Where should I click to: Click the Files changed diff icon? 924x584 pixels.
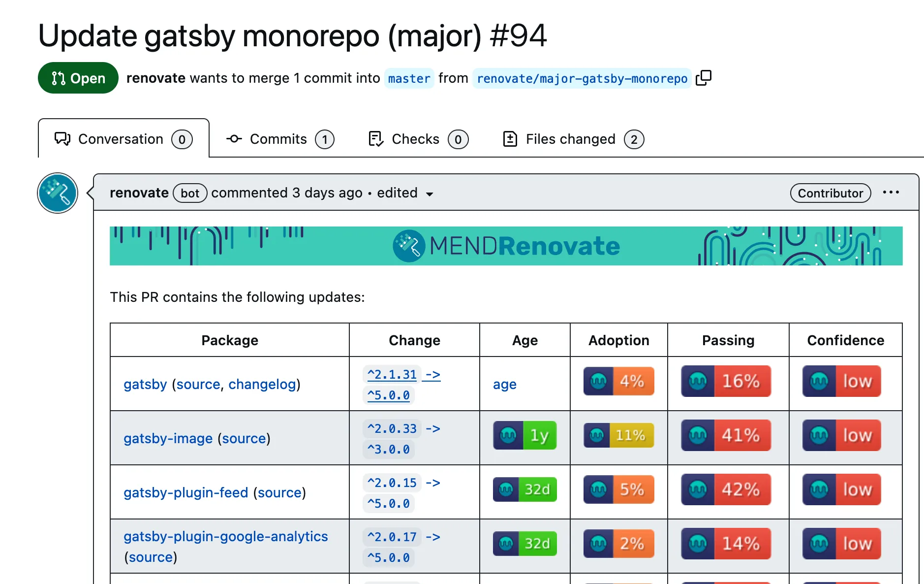pos(511,139)
